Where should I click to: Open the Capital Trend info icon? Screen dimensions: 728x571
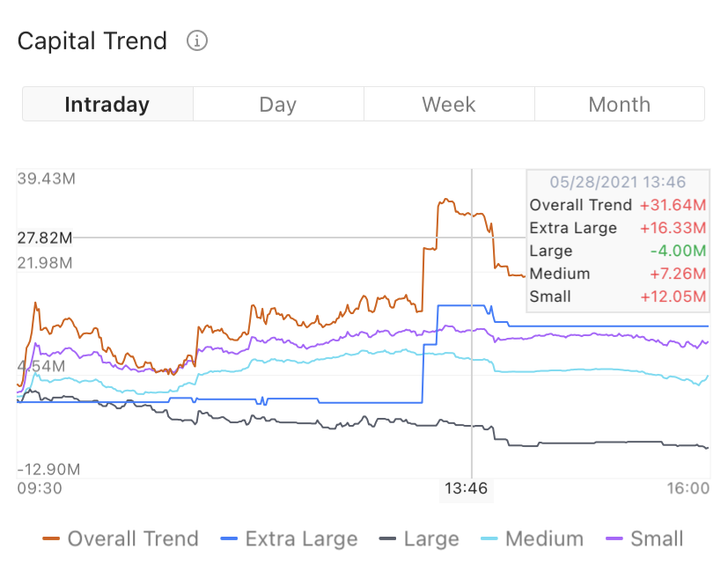click(197, 40)
